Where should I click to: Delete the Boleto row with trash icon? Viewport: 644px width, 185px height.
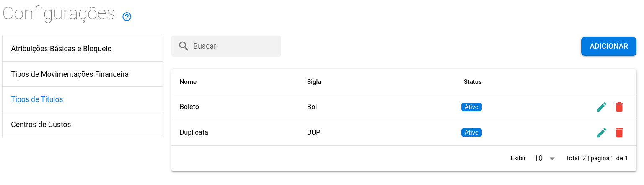pos(619,107)
